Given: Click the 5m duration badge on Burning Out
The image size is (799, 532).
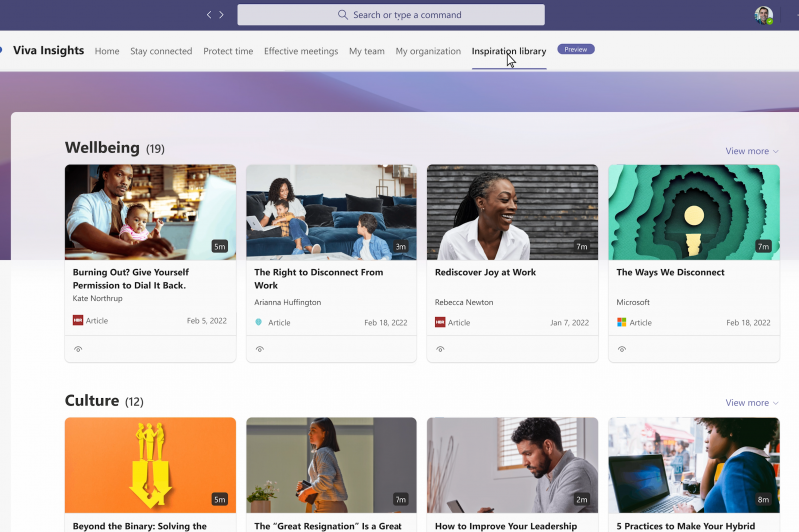Looking at the screenshot, I should click(219, 246).
